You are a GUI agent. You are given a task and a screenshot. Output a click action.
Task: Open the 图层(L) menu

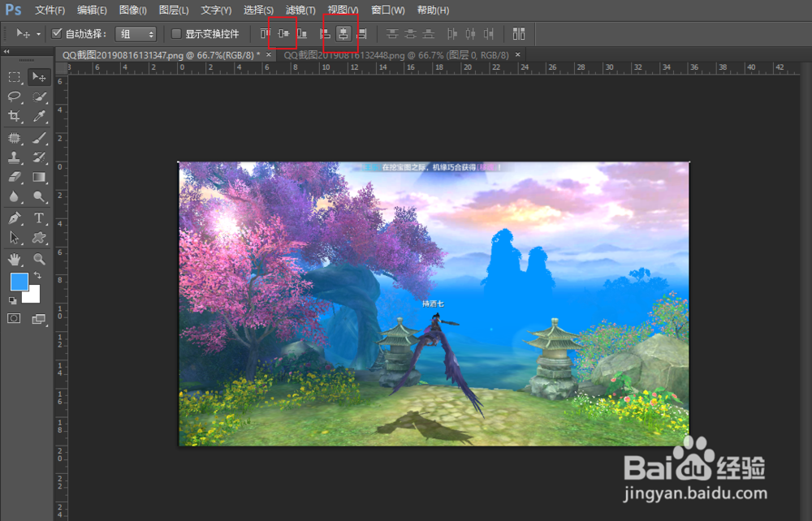174,10
